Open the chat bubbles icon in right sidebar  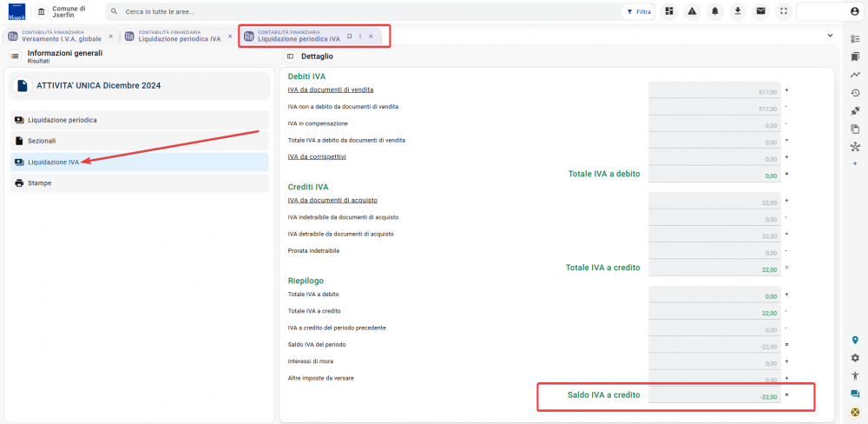[855, 394]
